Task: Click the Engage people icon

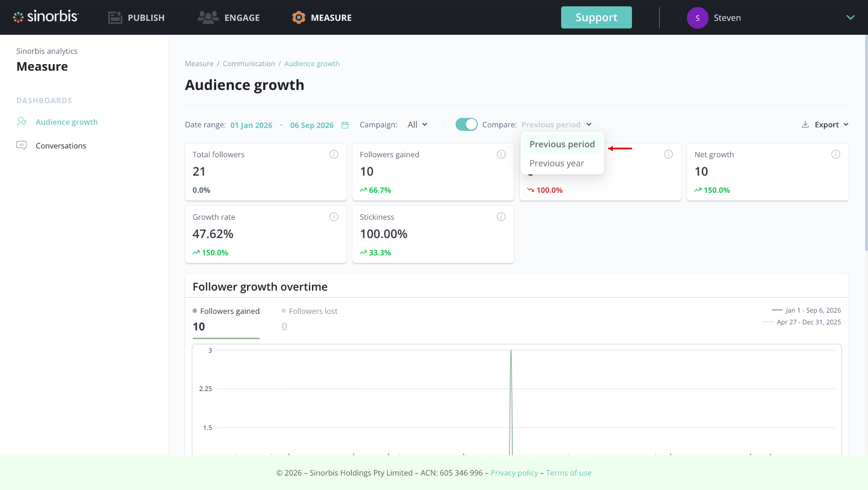Action: click(208, 17)
